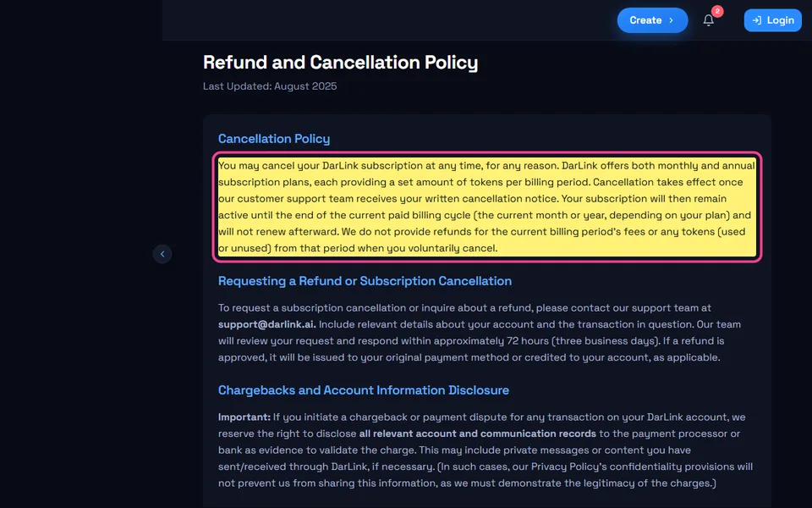
Task: Click the Cancellation Policy section heading
Action: click(x=274, y=139)
